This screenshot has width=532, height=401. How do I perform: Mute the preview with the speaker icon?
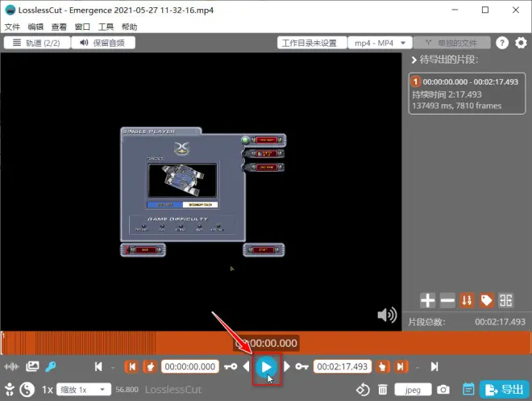[x=387, y=315]
